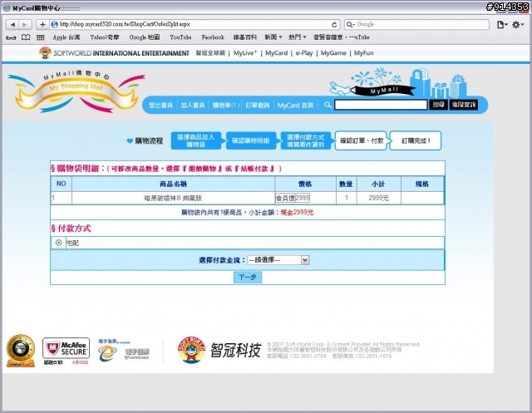
Task: Click the 現金2999元 total text
Action: (x=297, y=213)
